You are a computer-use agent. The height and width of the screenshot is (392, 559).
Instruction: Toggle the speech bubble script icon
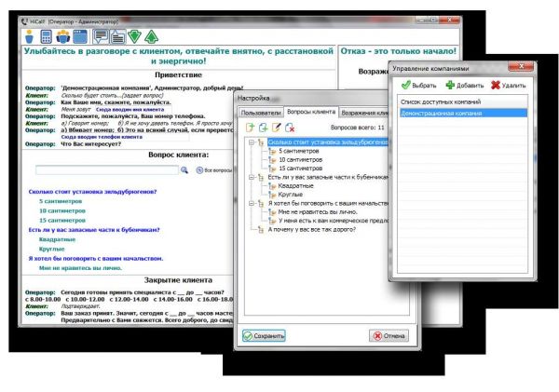tap(101, 36)
